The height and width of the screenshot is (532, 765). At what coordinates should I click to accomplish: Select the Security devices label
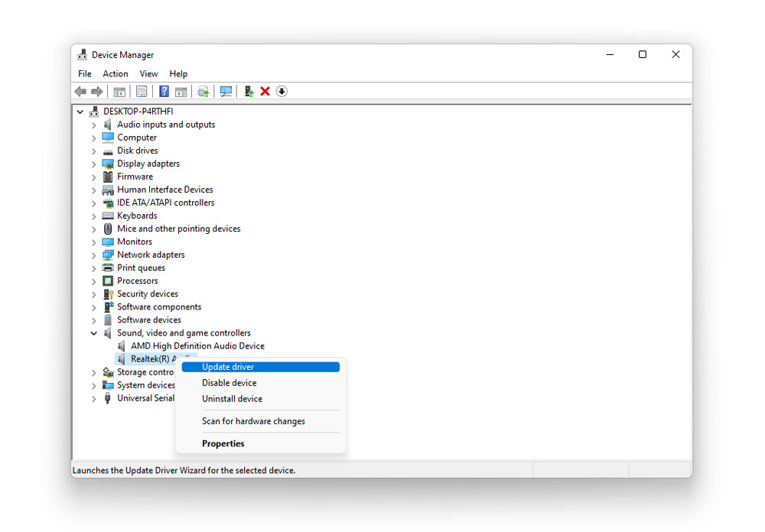click(x=148, y=294)
